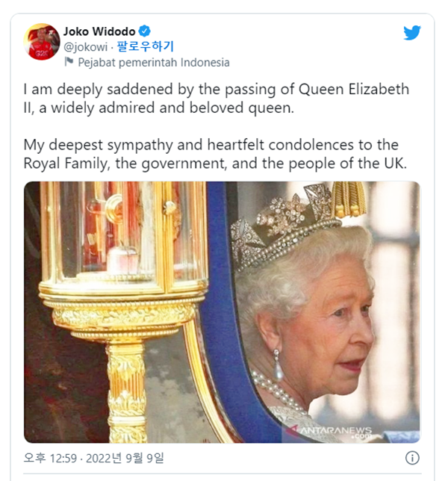Screen dimensions: 448x481
Task: Click the government official flag icon
Action: (x=69, y=62)
